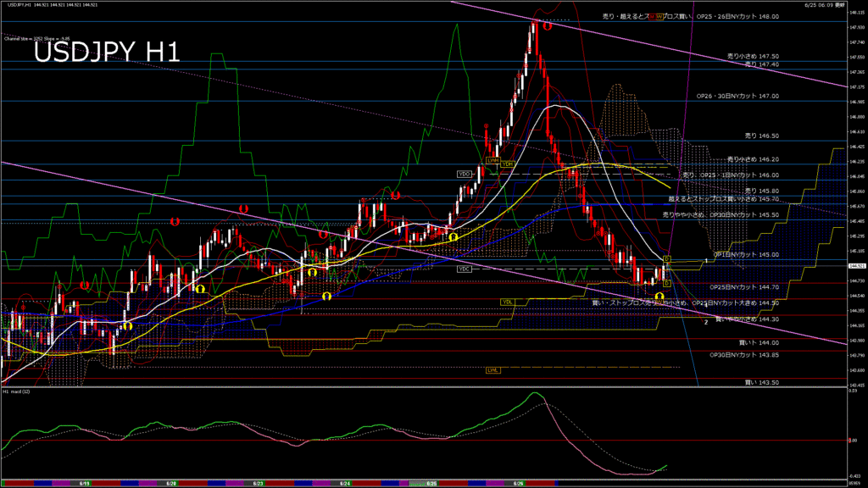Select the 6/23 date marker on the time axis
This screenshot has height=488, width=868.
[x=258, y=484]
